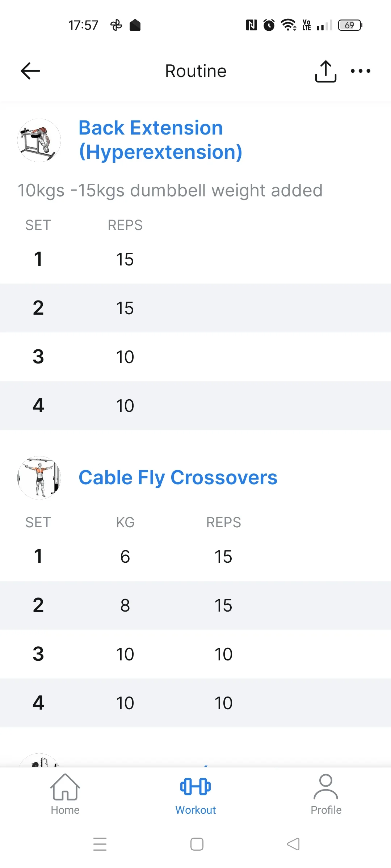The height and width of the screenshot is (868, 391).
Task: Tap the battery indicator in status bar
Action: (350, 25)
